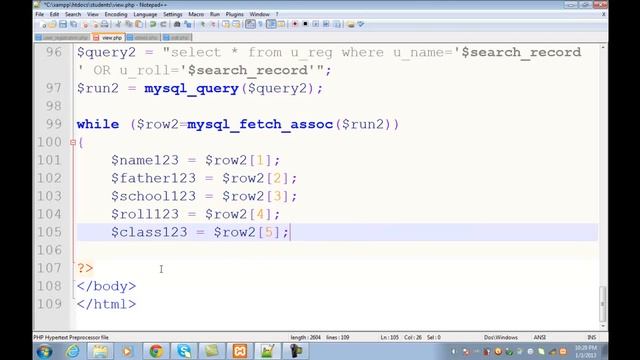Open the Edit menu
This screenshot has height=360, width=640.
click(54, 14)
